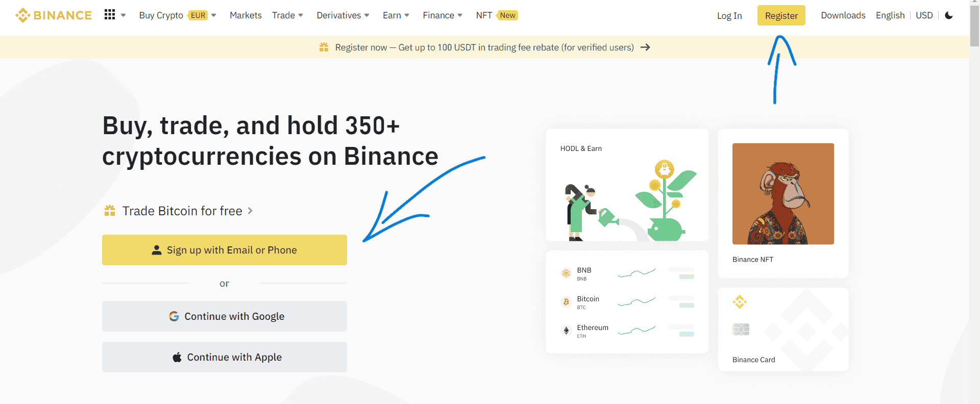Open the Binance NFT ape thumbnail

click(783, 194)
